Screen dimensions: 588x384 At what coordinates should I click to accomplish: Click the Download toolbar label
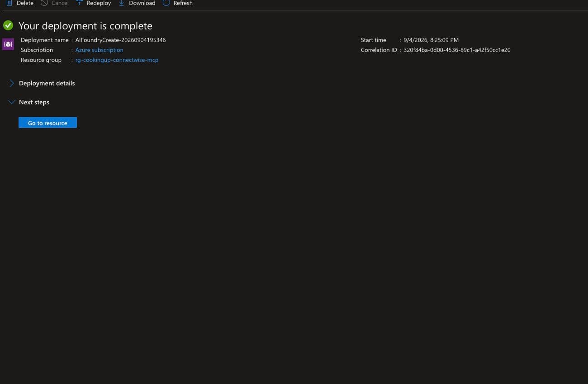click(142, 3)
